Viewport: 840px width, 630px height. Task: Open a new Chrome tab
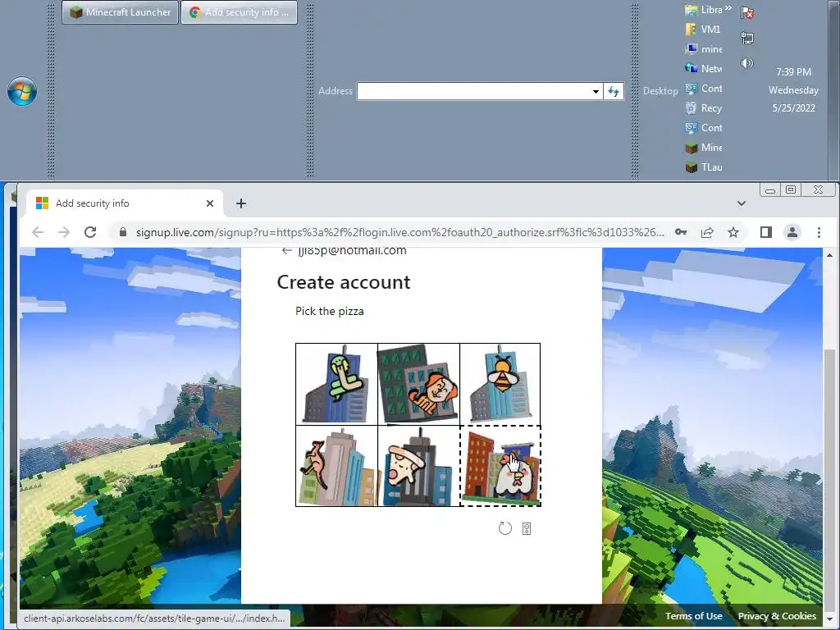pos(241,203)
